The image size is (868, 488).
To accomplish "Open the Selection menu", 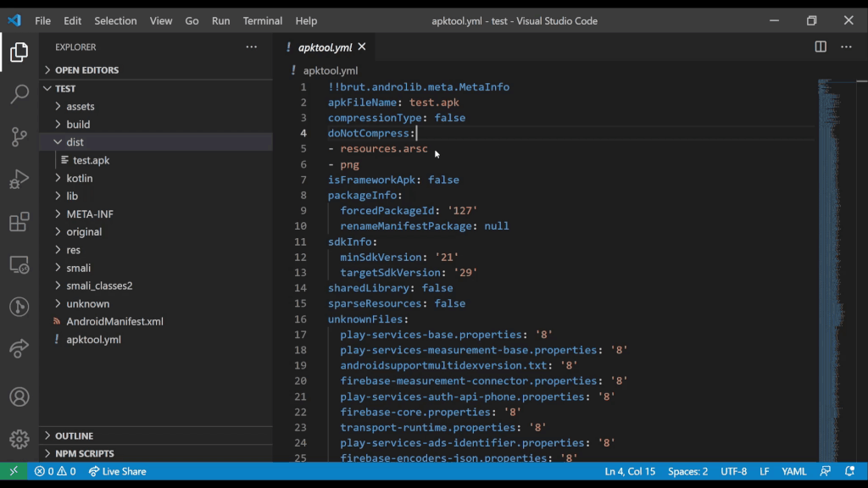I will tap(115, 20).
